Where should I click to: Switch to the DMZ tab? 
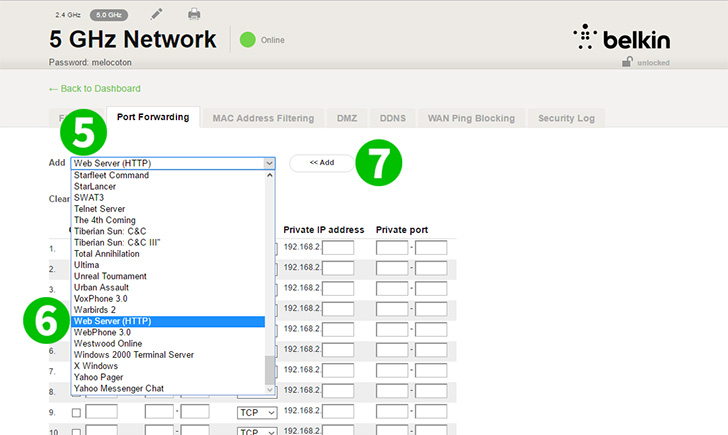pos(347,118)
